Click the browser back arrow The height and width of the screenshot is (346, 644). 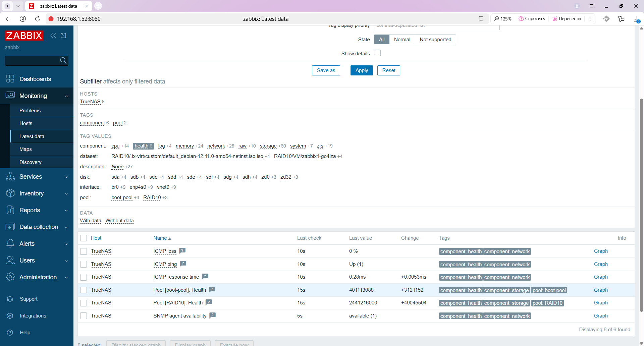pos(8,19)
